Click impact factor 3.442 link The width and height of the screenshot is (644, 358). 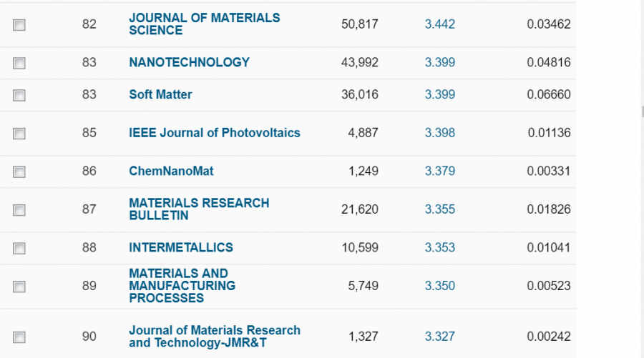coord(439,24)
